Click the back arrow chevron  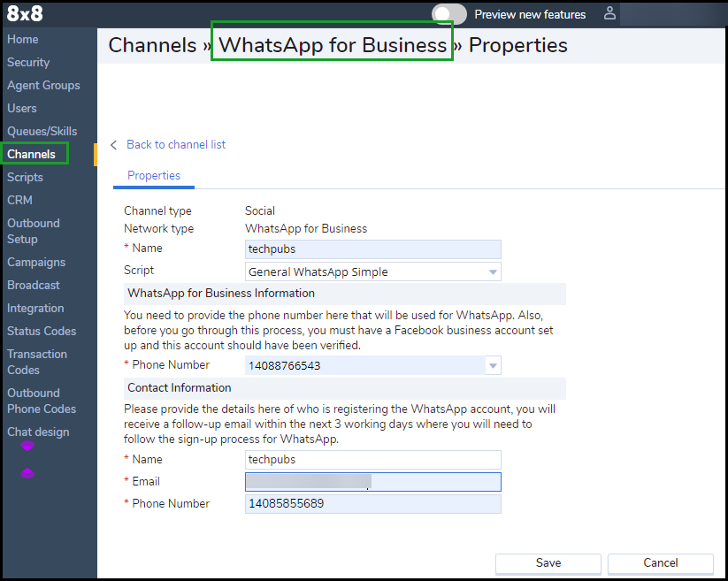pos(114,145)
